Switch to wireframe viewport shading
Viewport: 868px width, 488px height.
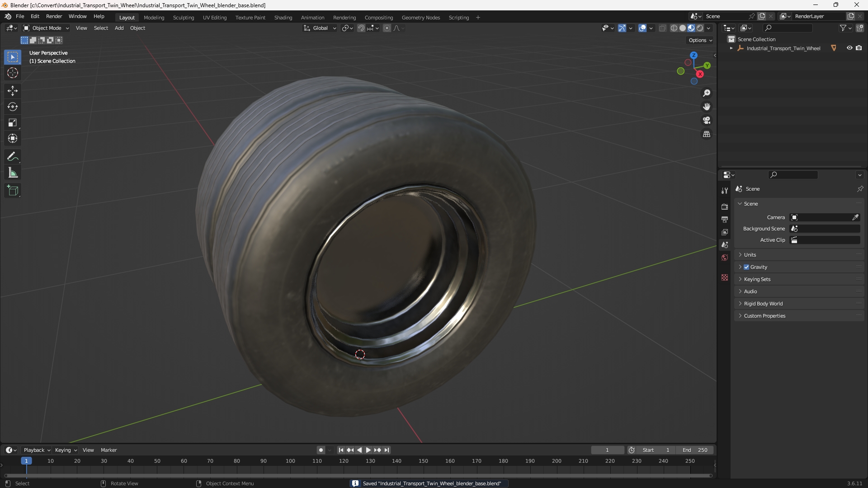tap(674, 28)
